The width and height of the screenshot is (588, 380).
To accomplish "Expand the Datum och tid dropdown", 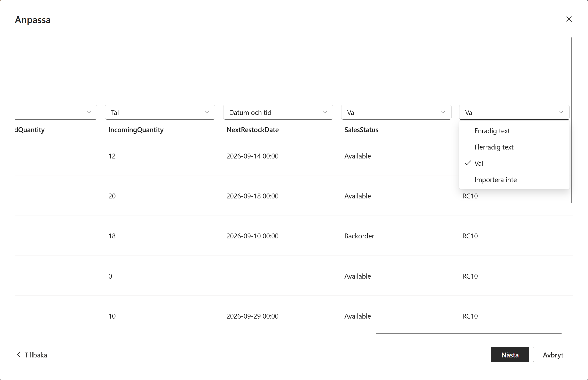I will click(278, 112).
